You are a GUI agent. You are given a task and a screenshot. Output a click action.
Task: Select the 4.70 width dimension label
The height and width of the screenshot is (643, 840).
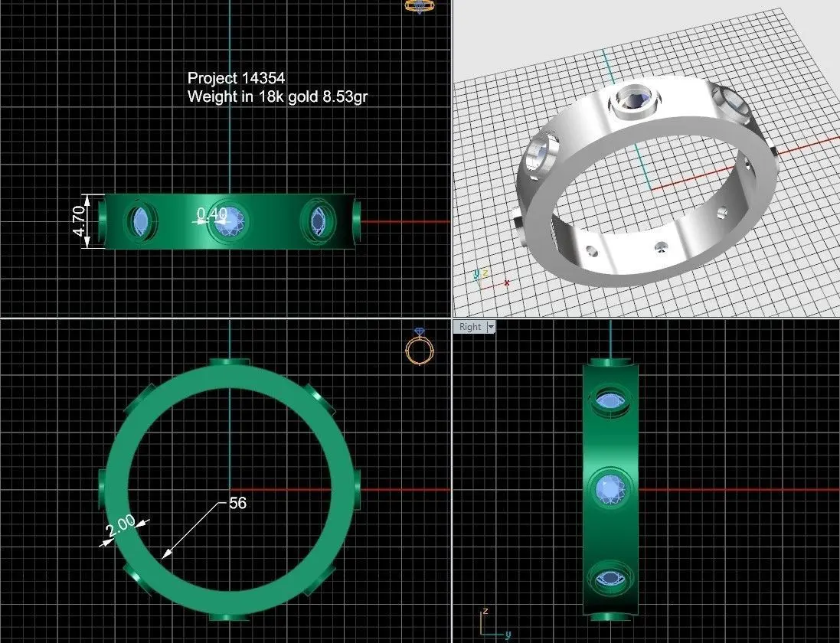tap(79, 221)
